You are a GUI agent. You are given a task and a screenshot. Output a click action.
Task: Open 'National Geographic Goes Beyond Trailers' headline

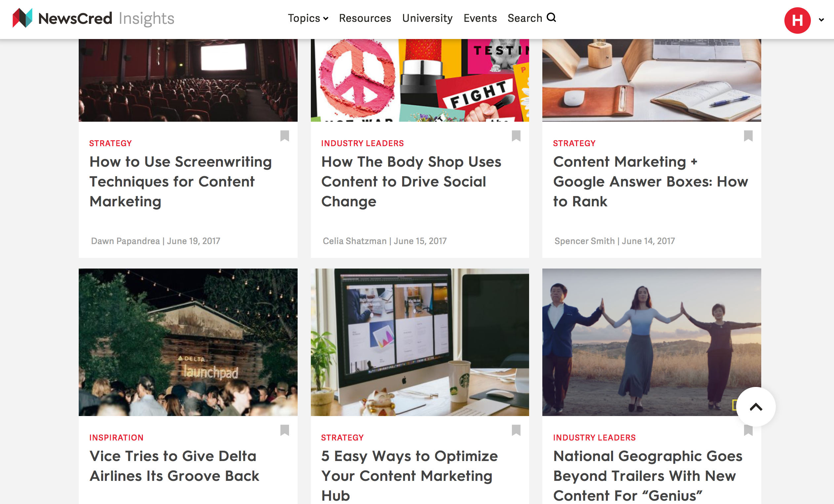tap(647, 476)
